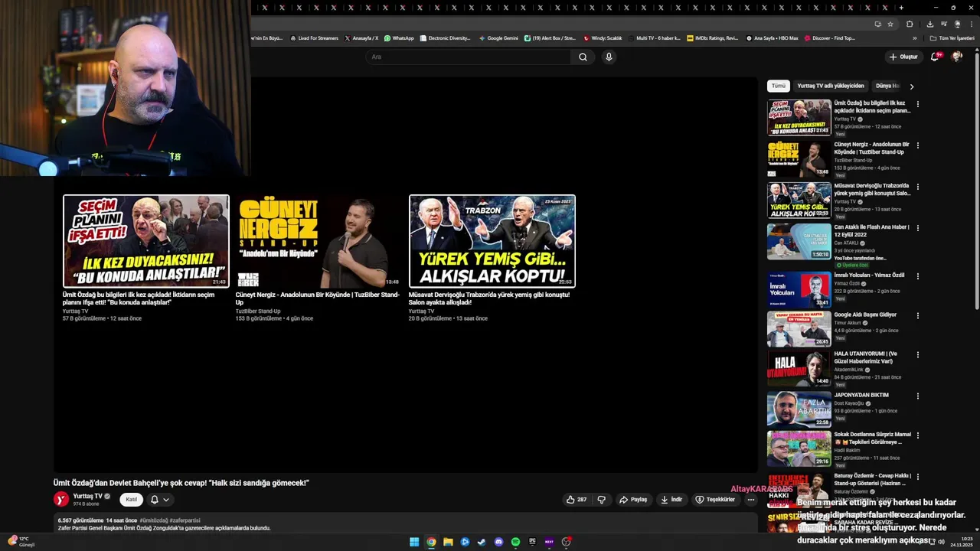
Task: Open options menu for Sokak Dostlarına Sürpriz video
Action: (x=918, y=435)
